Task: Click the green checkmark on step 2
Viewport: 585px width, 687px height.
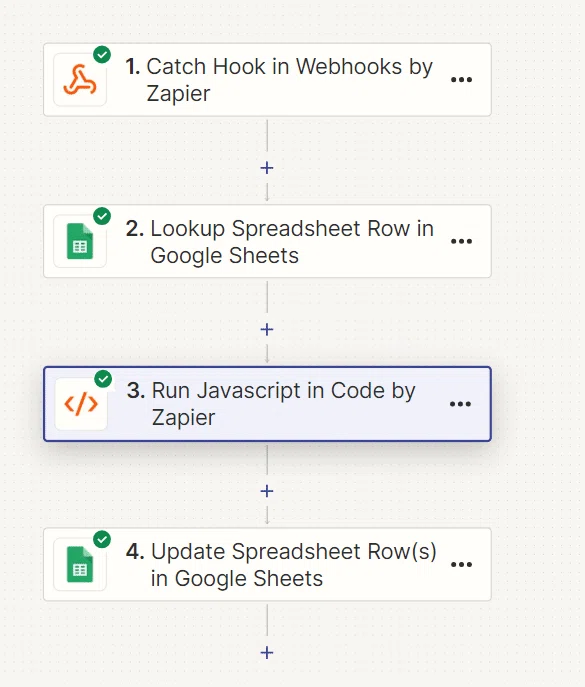Action: (102, 216)
